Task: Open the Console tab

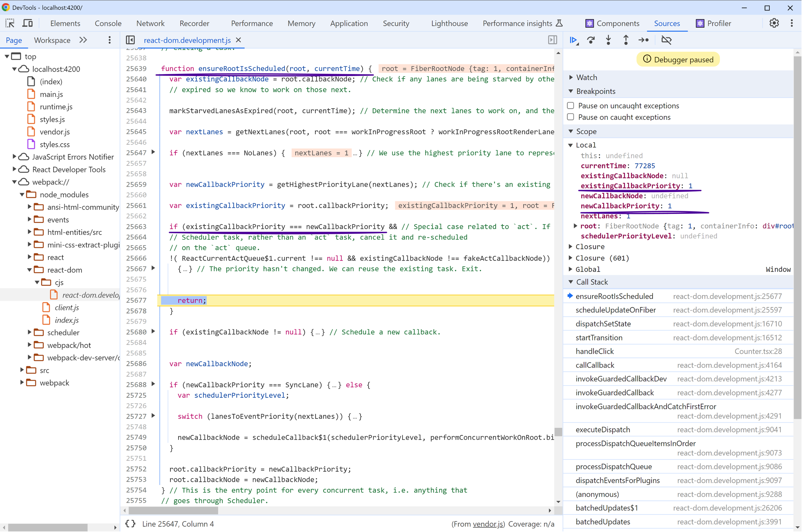Action: click(108, 23)
